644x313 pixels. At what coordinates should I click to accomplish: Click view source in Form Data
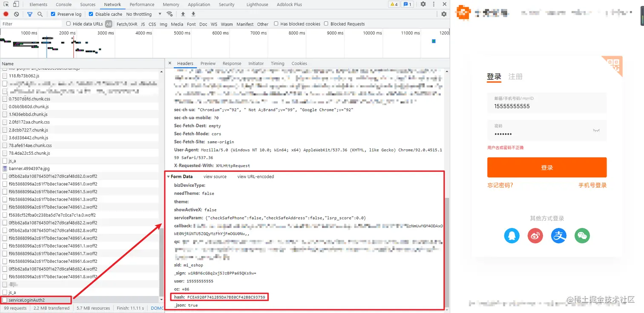click(215, 176)
